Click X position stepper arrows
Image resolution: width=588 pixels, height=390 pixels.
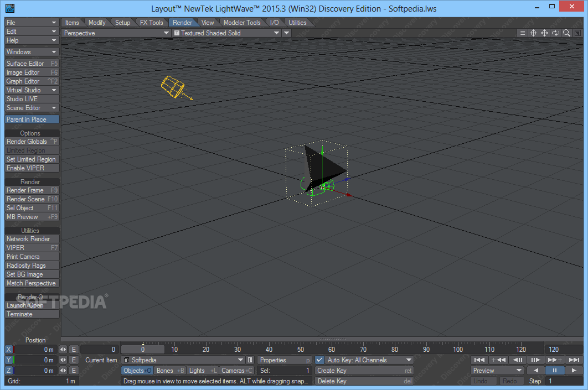[x=63, y=349]
